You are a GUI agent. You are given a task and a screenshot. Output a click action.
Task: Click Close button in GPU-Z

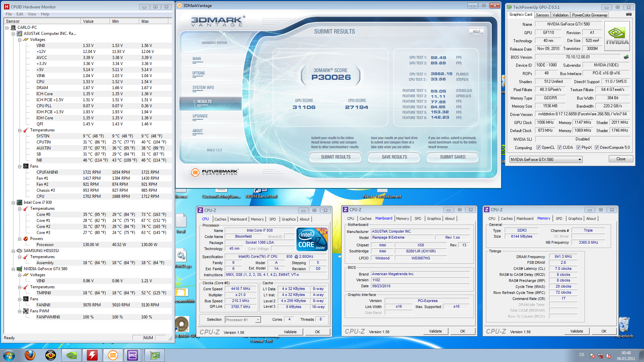[x=621, y=159]
